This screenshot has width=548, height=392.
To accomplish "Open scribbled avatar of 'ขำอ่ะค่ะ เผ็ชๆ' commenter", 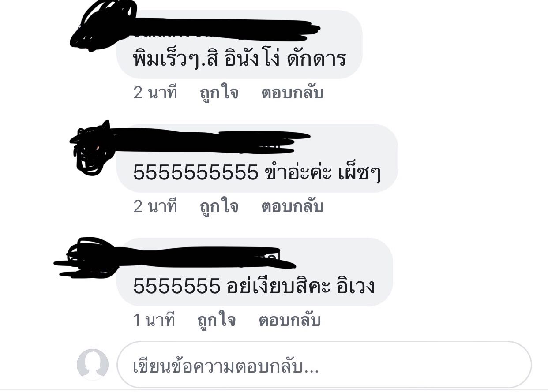I will click(93, 148).
